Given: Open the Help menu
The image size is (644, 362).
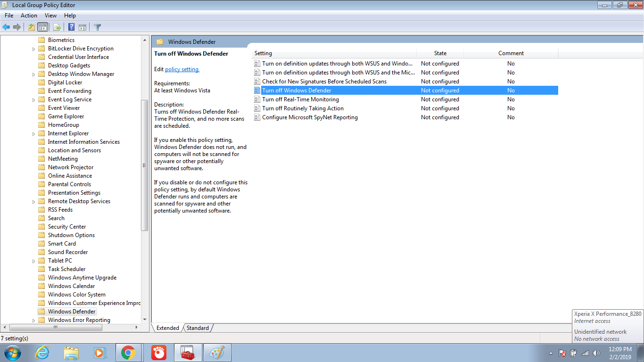Looking at the screenshot, I should click(x=70, y=16).
